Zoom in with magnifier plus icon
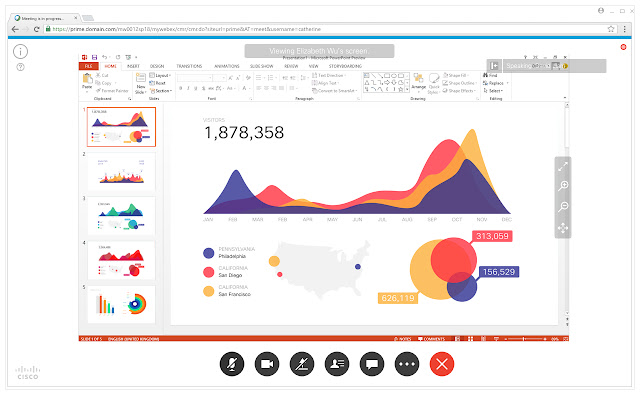 pyautogui.click(x=563, y=186)
